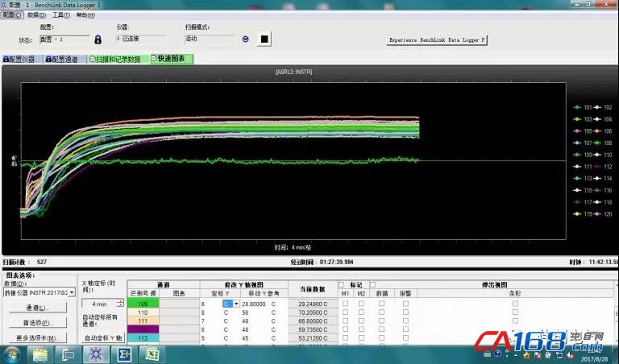Screen dimensions: 619x364
Task: Click the scan mode clock icon
Action: pyautogui.click(x=245, y=39)
